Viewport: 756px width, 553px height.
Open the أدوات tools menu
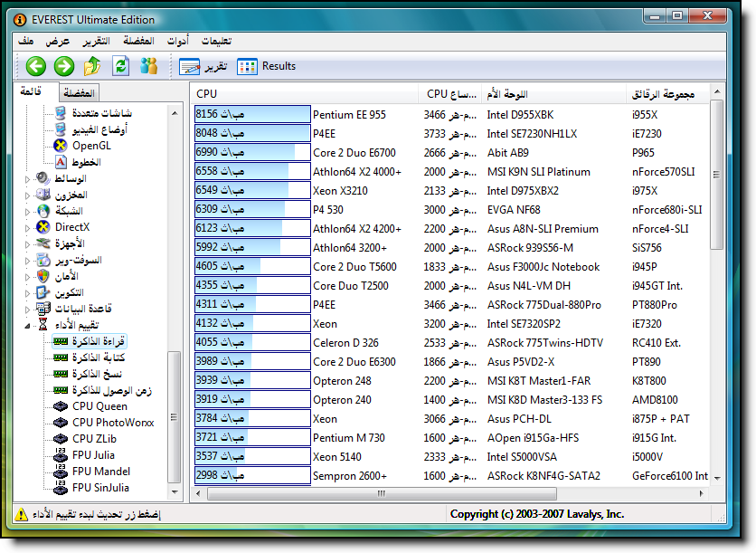(x=178, y=41)
